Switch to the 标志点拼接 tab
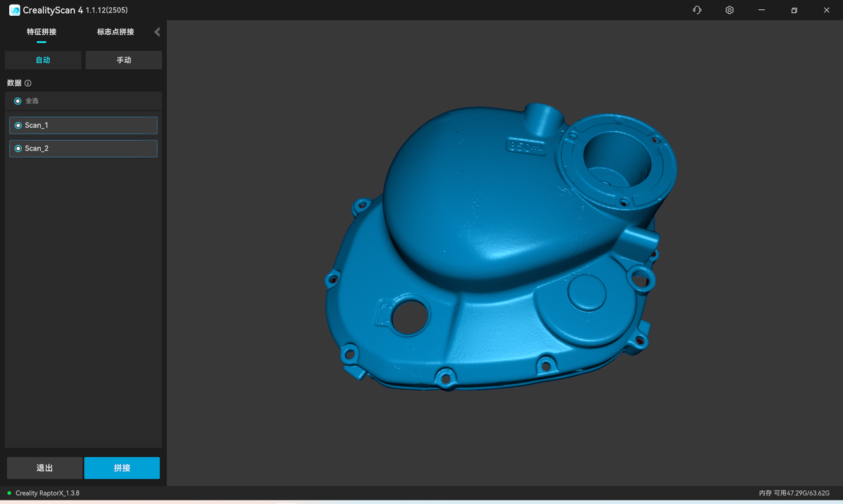Screen dimensions: 843x504 (115, 31)
